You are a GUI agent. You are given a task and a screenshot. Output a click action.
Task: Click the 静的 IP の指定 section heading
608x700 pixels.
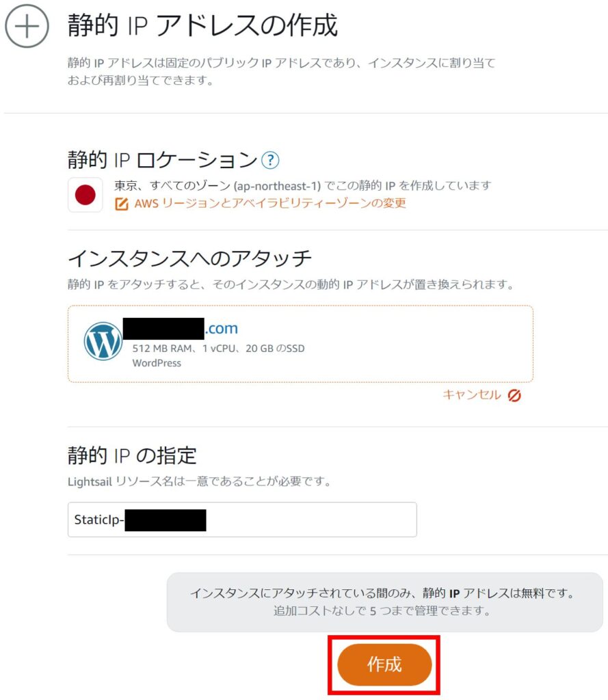[132, 456]
